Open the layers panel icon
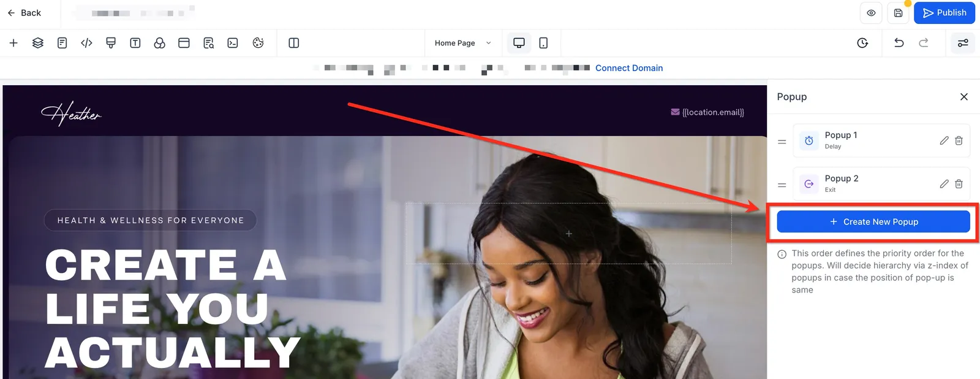The height and width of the screenshot is (379, 980). pyautogui.click(x=38, y=43)
